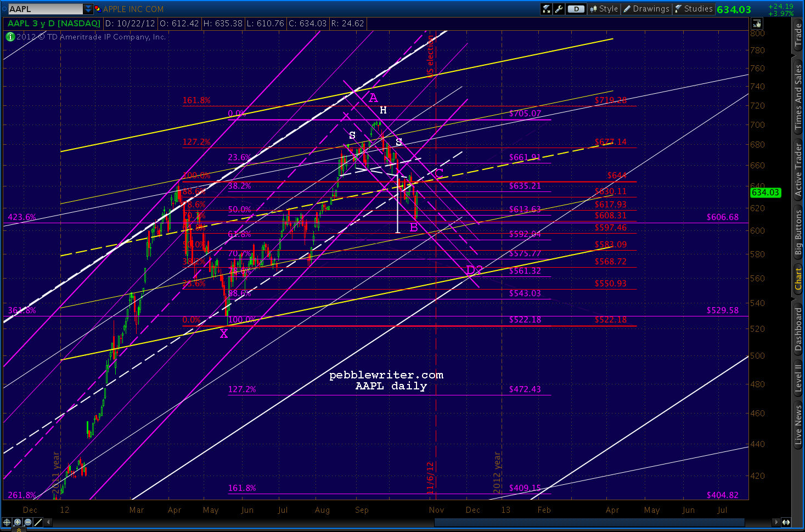This screenshot has width=805, height=532.
Task: Click the $472.43 Fibonacci extension label
Action: pyautogui.click(x=525, y=389)
